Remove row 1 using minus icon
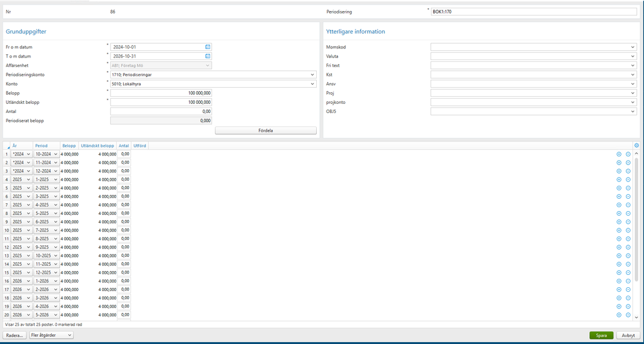The height and width of the screenshot is (344, 644). (628, 154)
